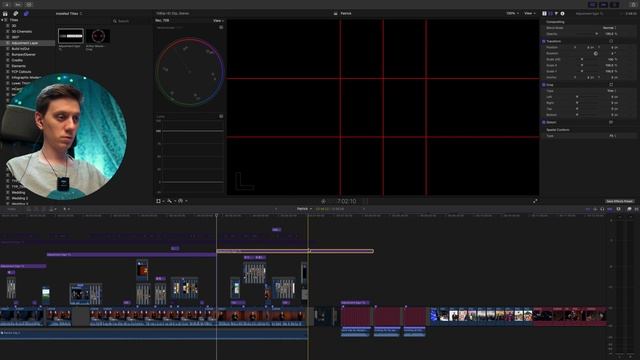
Task: Select the Filter inspector icon
Action: point(556,13)
